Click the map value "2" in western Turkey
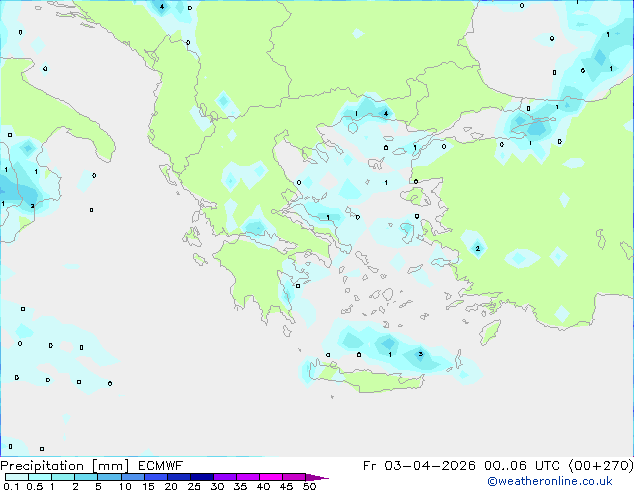The width and height of the screenshot is (634, 490). pos(478,248)
